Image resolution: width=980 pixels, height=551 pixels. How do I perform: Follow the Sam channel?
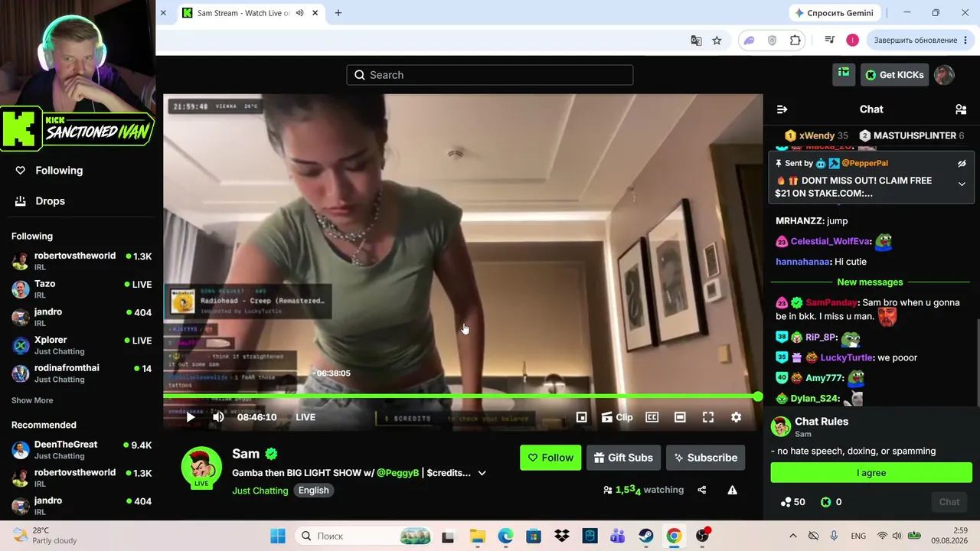(550, 458)
